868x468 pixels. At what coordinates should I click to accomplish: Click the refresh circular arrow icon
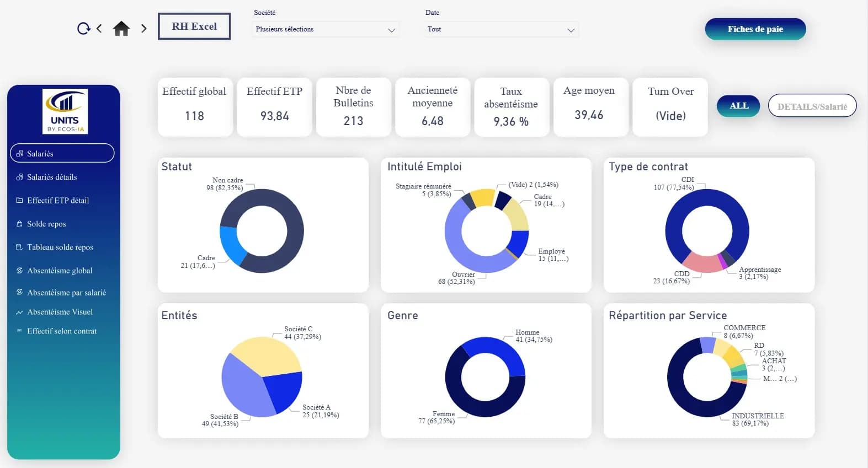[83, 29]
